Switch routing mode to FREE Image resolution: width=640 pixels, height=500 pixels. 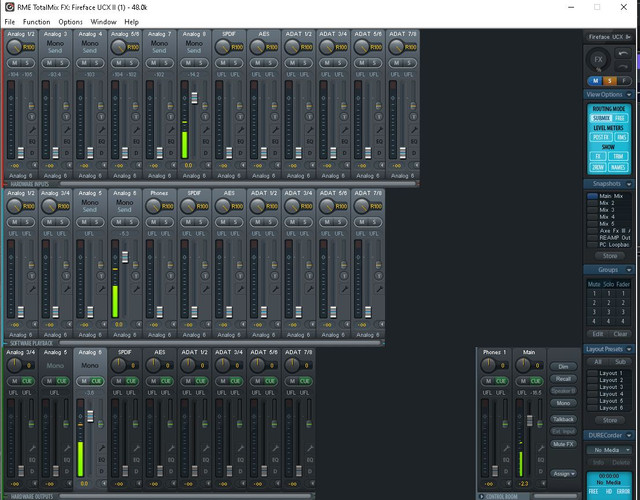coord(620,118)
